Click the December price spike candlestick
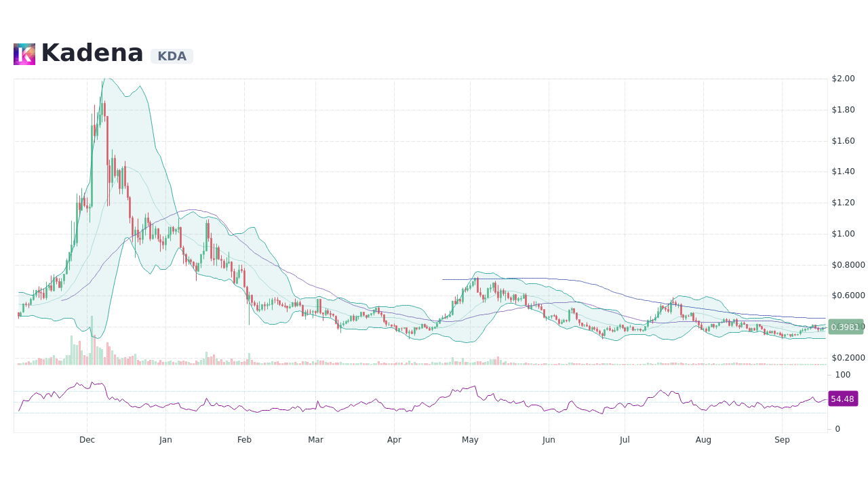This screenshot has height=488, width=868. [x=102, y=108]
